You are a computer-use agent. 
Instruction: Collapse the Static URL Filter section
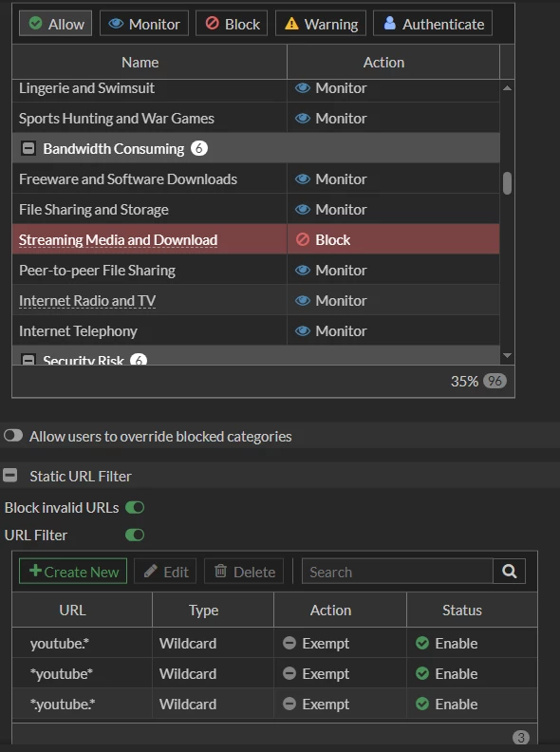pos(9,476)
